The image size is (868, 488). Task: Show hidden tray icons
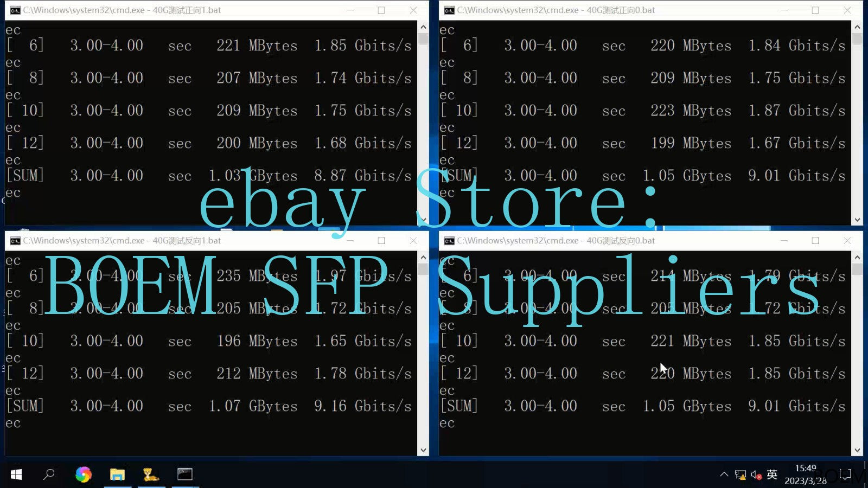point(724,474)
